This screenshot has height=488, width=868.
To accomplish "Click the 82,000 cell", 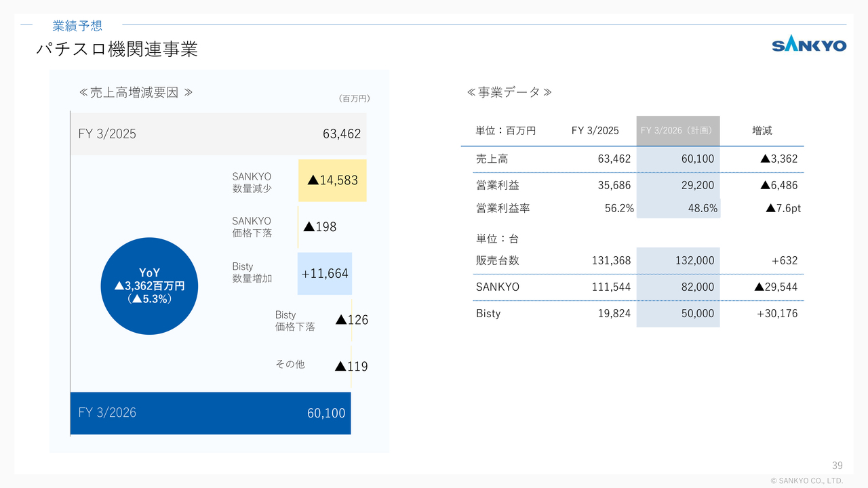I will tap(698, 287).
